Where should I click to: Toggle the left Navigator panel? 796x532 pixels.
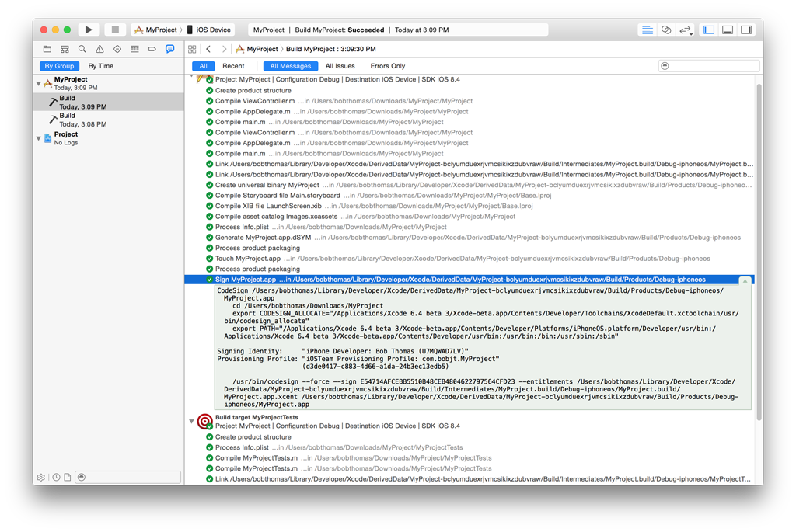(x=709, y=30)
